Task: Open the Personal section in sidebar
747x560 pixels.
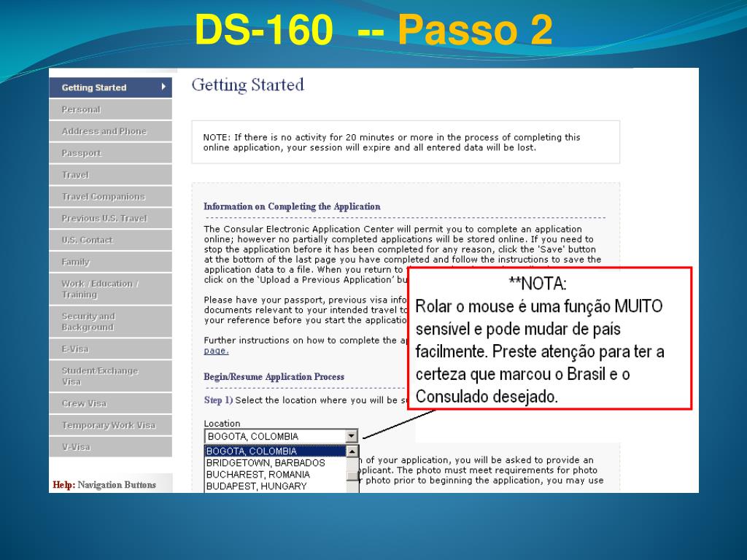Action: [81, 109]
